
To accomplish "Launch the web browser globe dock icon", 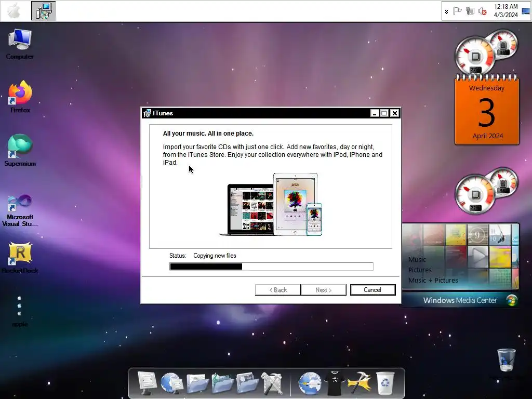I will click(310, 383).
